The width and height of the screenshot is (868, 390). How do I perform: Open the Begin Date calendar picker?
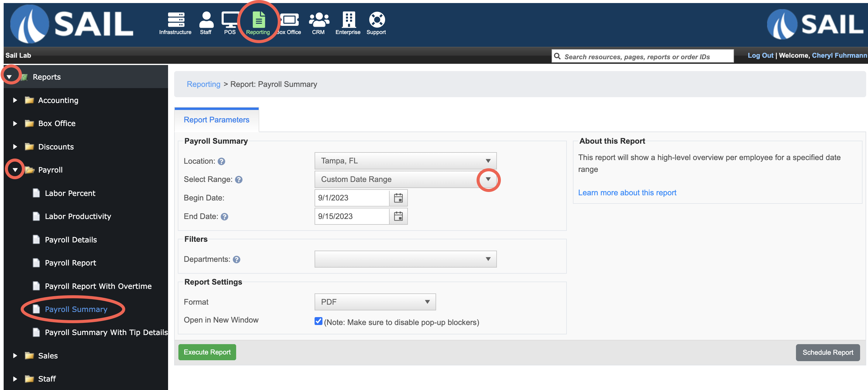pos(398,198)
